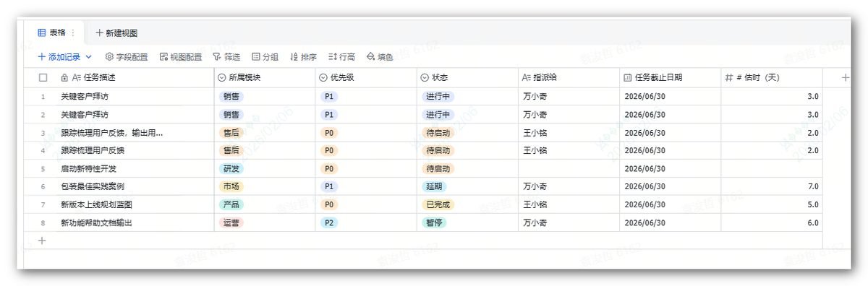The height and width of the screenshot is (286, 868).
Task: Click the 6.0 estimate cell
Action: coord(772,222)
